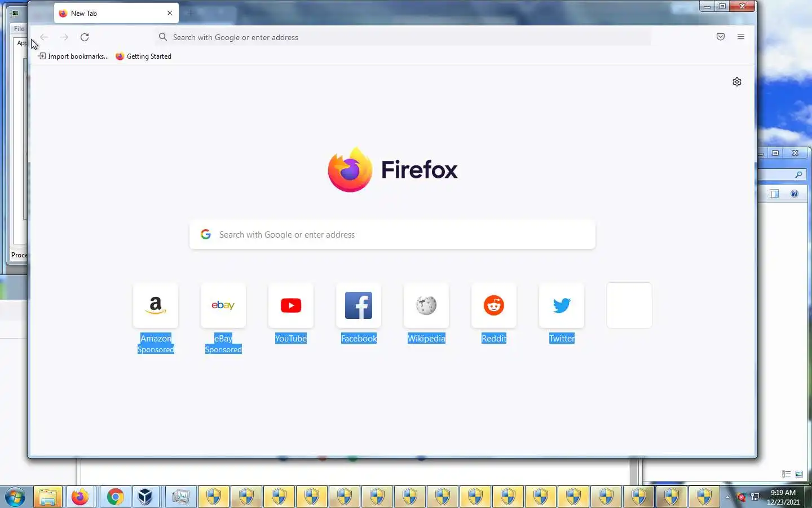Open the Save to Pocket icon

(x=721, y=37)
